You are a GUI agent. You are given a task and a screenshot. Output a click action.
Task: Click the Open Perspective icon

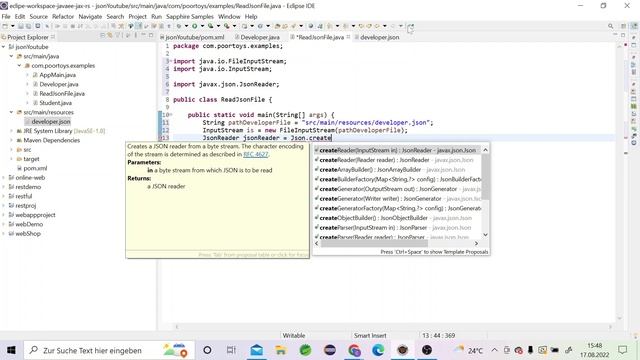pos(623,26)
